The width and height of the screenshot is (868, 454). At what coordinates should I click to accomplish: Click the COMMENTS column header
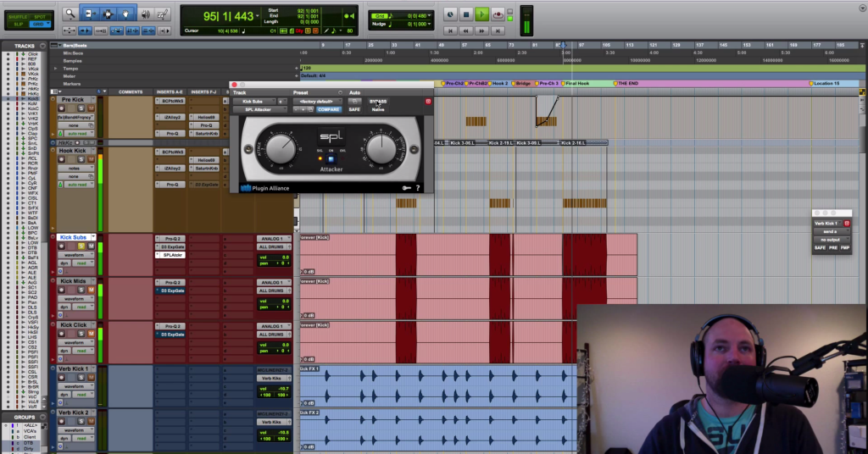click(131, 91)
